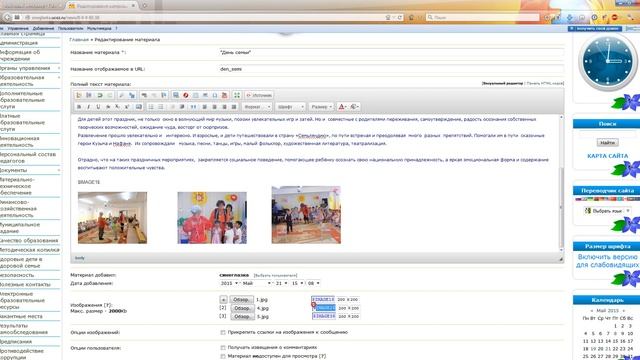Check 'Прикрепить ссылки на изображения к сообщению'

[223, 332]
